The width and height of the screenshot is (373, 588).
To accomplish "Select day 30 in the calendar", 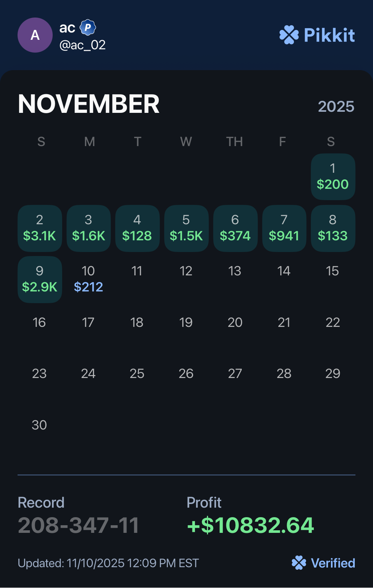I will point(39,425).
